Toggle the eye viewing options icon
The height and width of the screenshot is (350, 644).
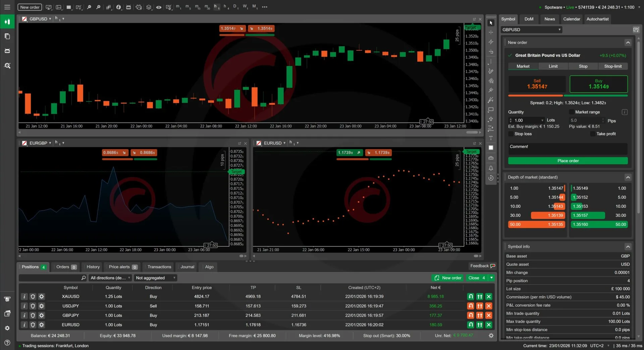(x=159, y=7)
